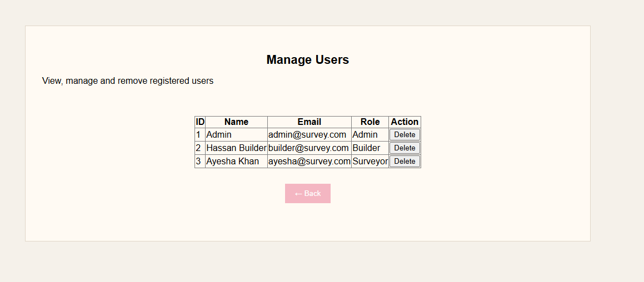644x282 pixels.
Task: Go back using the Back button
Action: (x=308, y=193)
